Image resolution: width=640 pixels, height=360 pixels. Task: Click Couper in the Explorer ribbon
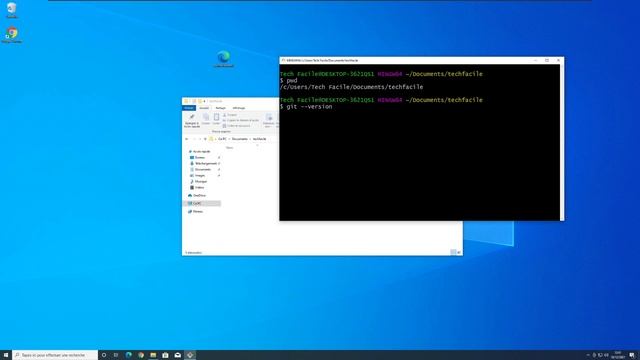coord(230,115)
